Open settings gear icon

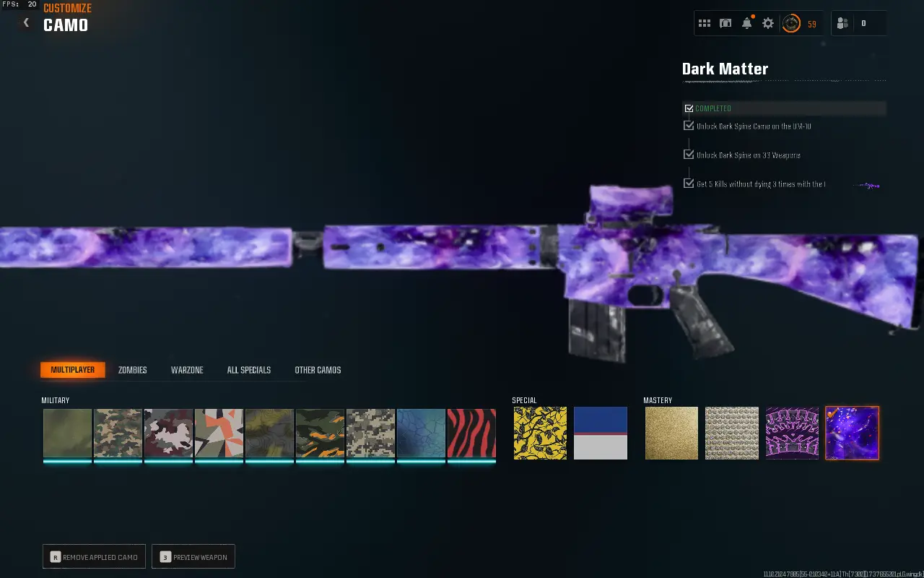click(x=768, y=24)
